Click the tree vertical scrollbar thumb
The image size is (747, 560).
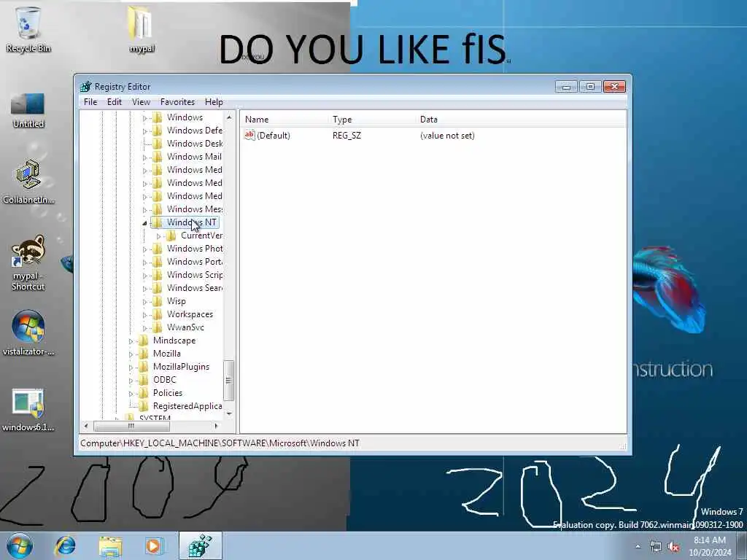pyautogui.click(x=228, y=381)
